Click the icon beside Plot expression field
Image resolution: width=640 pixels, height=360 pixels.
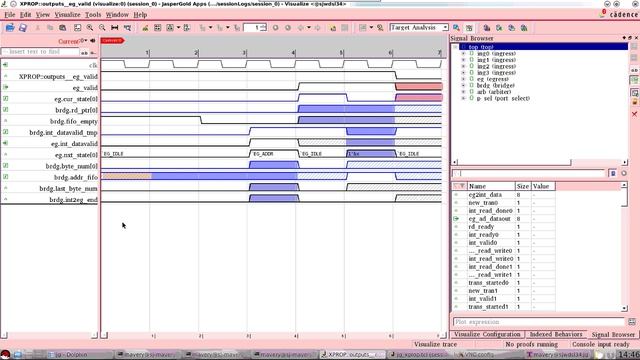(x=632, y=322)
